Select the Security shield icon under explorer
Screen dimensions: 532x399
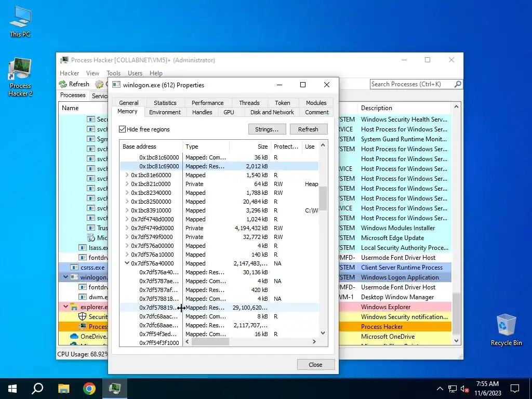[83, 316]
